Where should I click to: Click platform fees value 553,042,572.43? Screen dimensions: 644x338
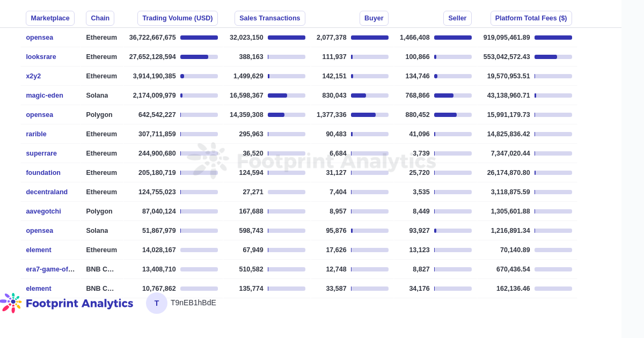pos(507,57)
